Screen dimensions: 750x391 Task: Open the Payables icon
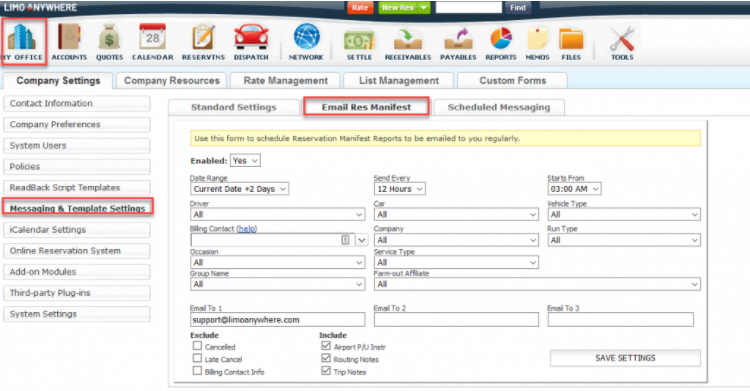click(x=458, y=39)
